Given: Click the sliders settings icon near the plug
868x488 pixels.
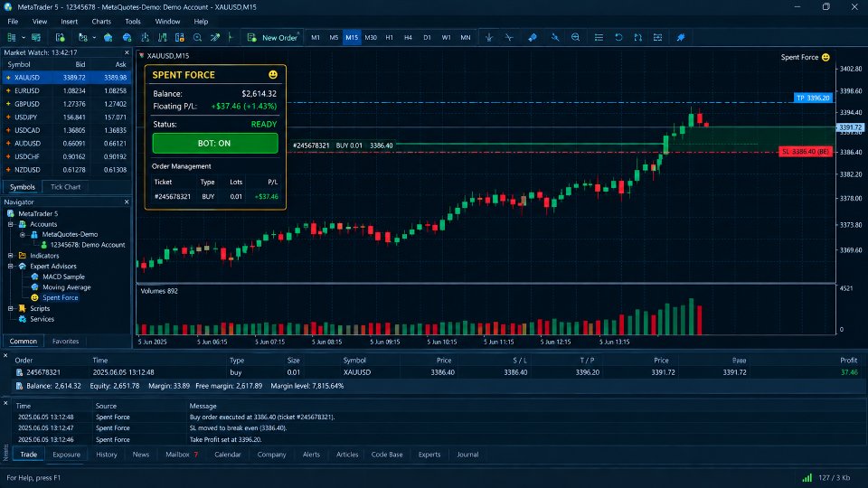Looking at the screenshot, I should click(x=657, y=38).
